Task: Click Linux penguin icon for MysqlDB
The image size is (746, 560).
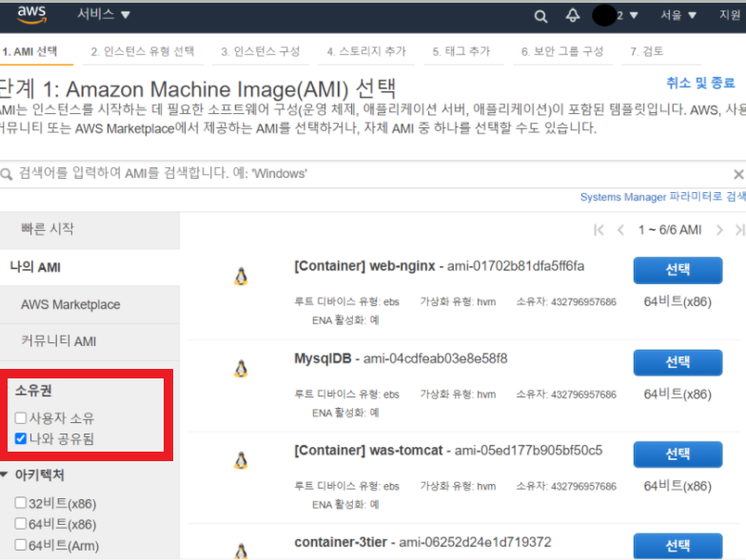Action: 242,369
